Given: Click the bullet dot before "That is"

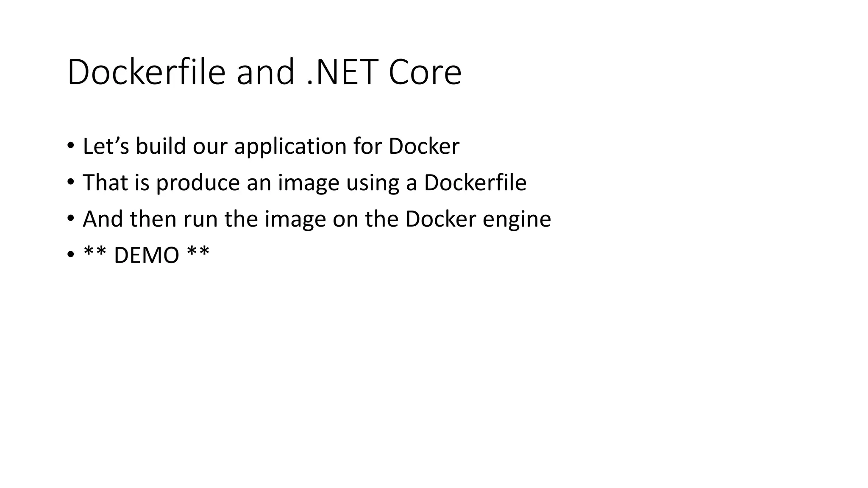Looking at the screenshot, I should [70, 182].
